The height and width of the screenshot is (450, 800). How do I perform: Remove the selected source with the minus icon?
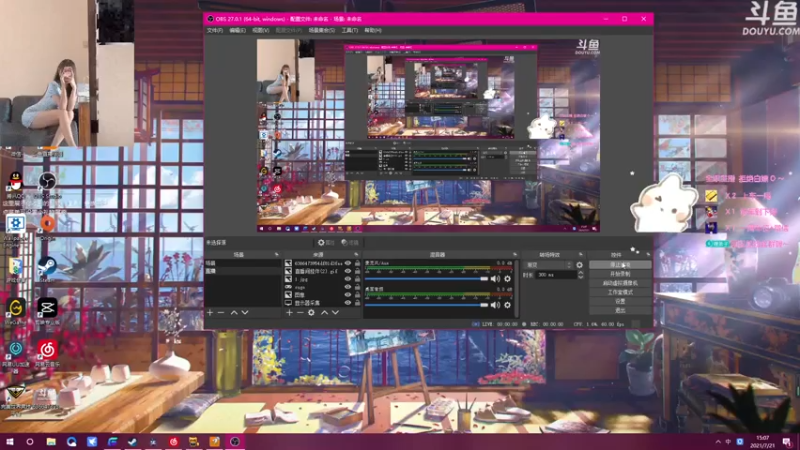[300, 312]
